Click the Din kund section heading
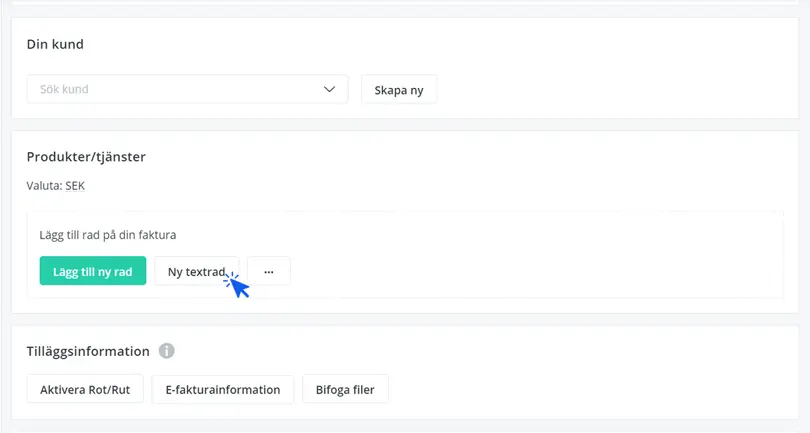This screenshot has width=810, height=433. pyautogui.click(x=55, y=44)
